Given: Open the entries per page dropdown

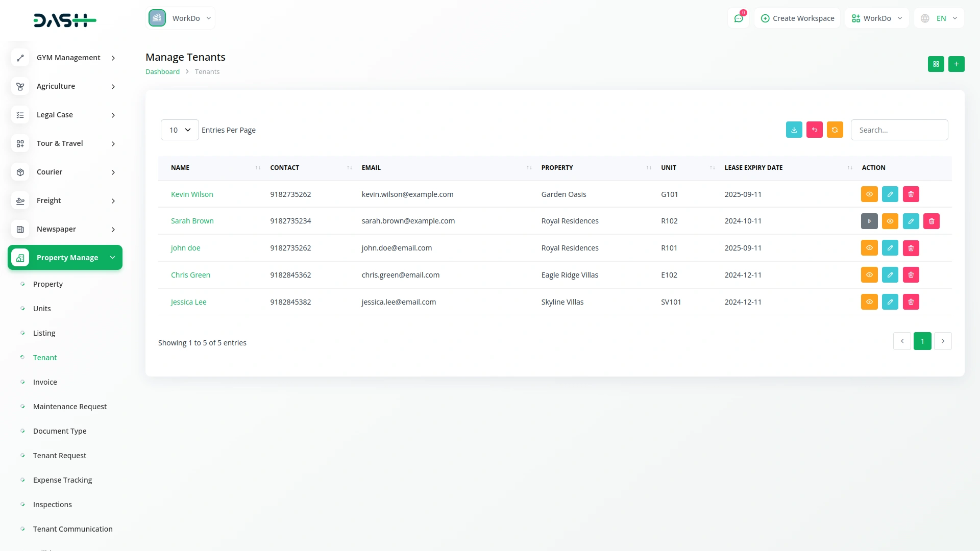Looking at the screenshot, I should tap(180, 130).
